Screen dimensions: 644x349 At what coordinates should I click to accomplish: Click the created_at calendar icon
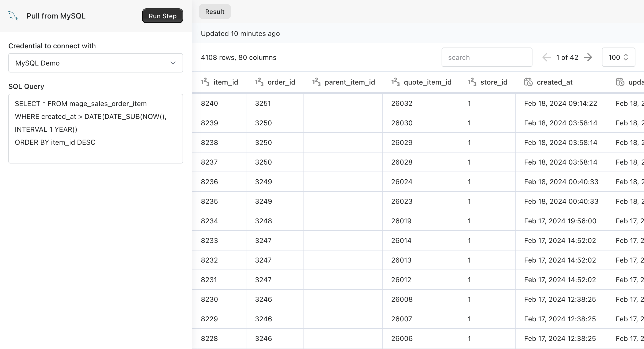528,82
